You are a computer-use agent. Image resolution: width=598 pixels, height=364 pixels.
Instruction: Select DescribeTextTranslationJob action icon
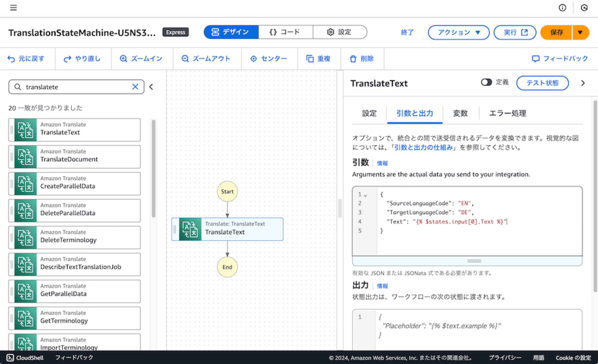(x=25, y=264)
